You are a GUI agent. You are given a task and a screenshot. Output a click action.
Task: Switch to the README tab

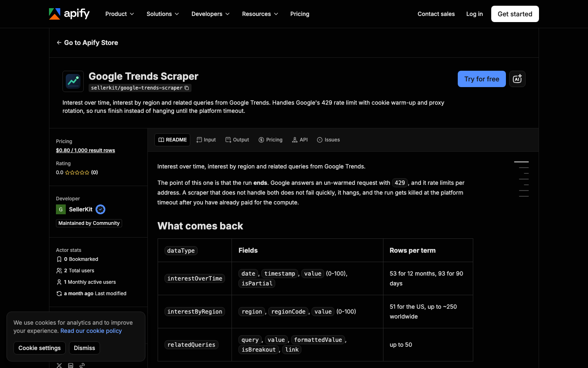[x=172, y=140]
